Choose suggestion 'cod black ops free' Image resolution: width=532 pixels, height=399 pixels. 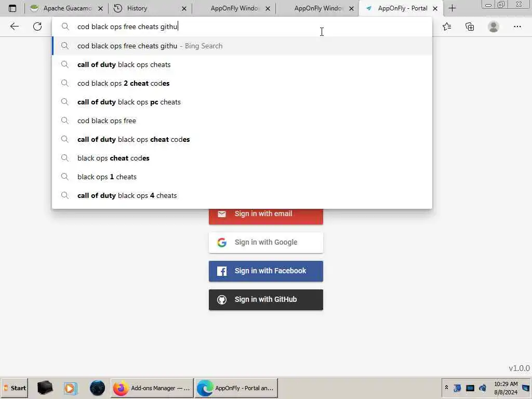pyautogui.click(x=242, y=121)
